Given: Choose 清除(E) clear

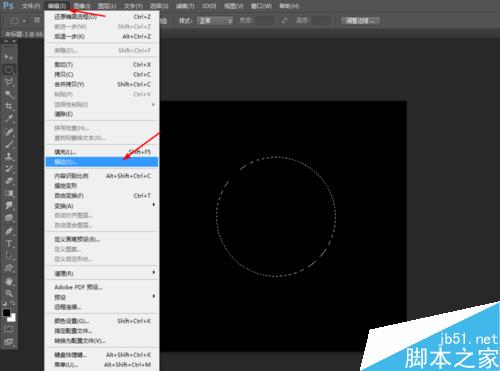Looking at the screenshot, I should click(x=102, y=114).
